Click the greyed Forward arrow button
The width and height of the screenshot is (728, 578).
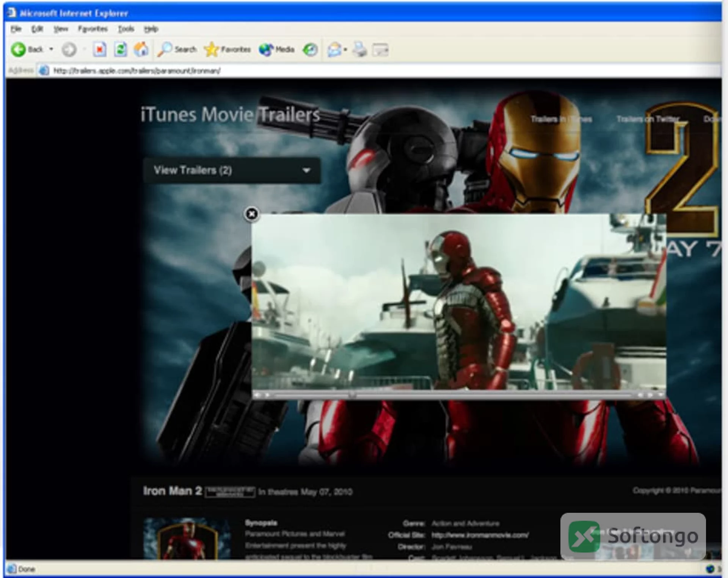69,50
